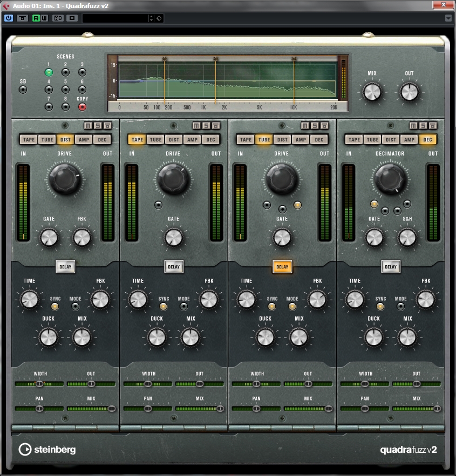This screenshot has width=456, height=476.
Task: Bypass band 3 using the icon beside S
Action: [x=324, y=126]
